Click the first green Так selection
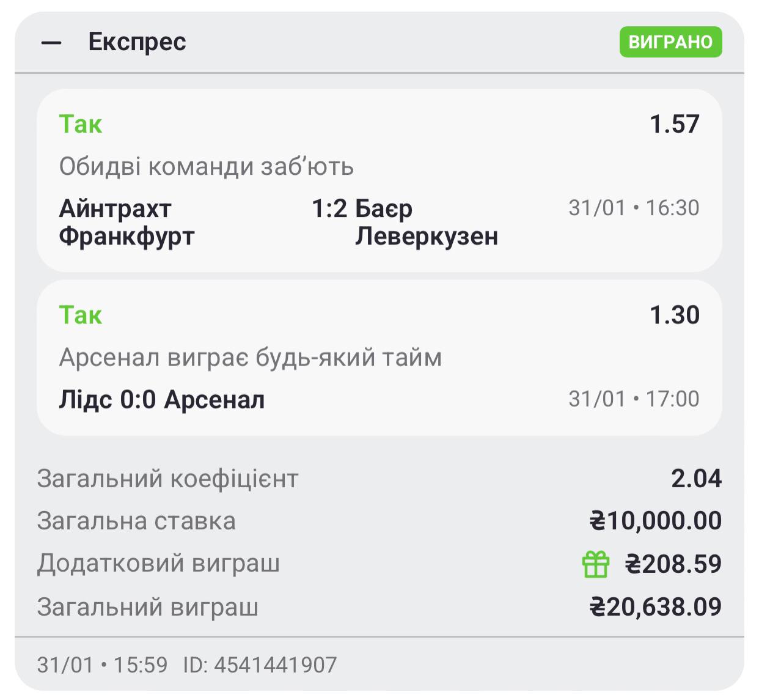 click(x=81, y=124)
